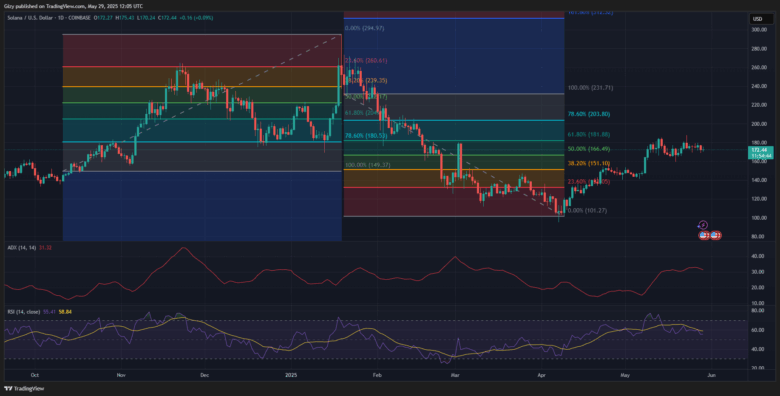Click the 60.00 value on RSI scale
The height and width of the screenshot is (396, 780).
point(758,330)
